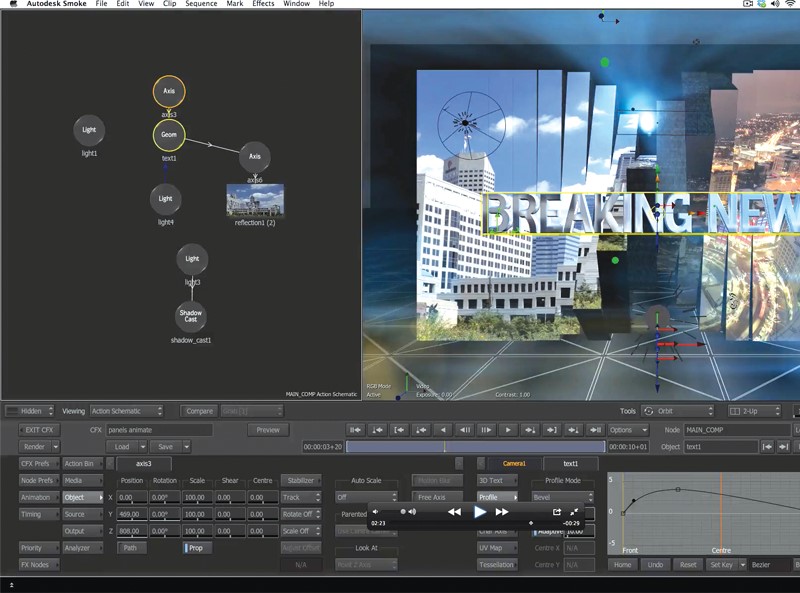Click the play forward transport button
This screenshot has height=593, width=800.
pos(508,430)
